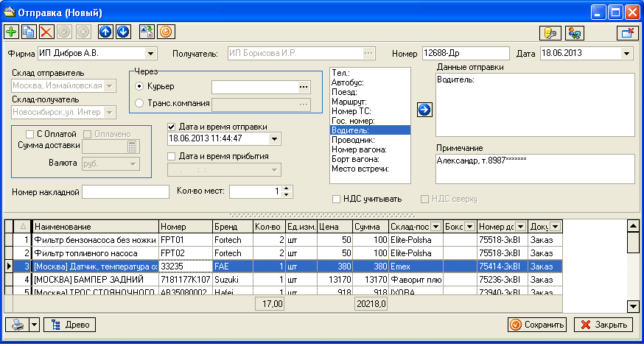
Task: Select Автобус: in the field list
Action: [x=370, y=82]
